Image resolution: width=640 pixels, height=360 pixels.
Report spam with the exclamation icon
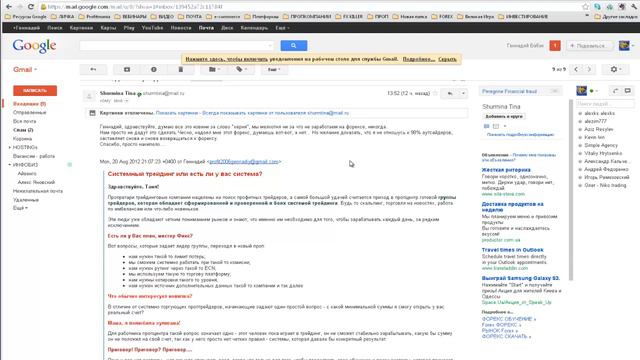[x=153, y=70]
